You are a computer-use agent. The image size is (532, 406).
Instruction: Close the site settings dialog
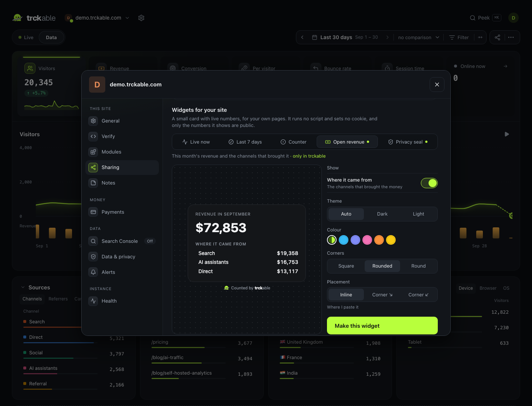(x=437, y=85)
